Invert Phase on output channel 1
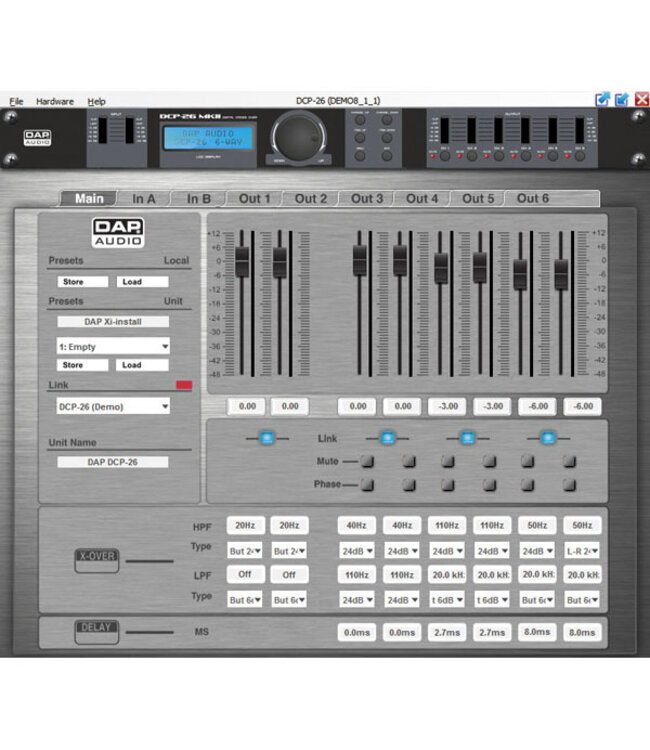 coord(367,485)
